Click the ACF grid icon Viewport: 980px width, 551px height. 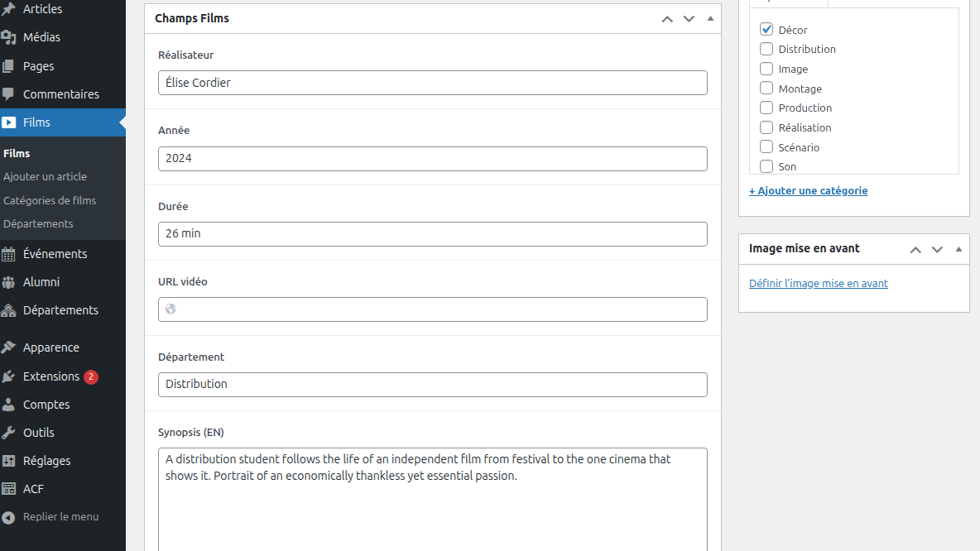point(9,489)
